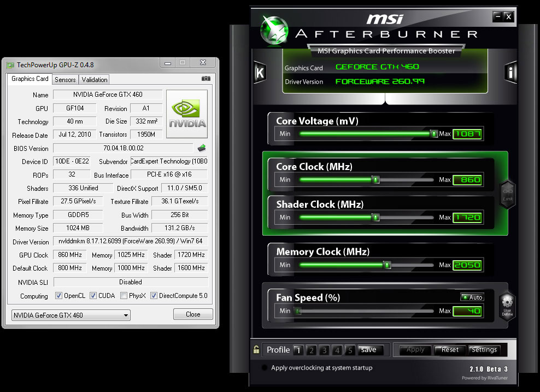Click the Shader Clock 1720 value field
This screenshot has height=392, width=540.
pos(467,218)
